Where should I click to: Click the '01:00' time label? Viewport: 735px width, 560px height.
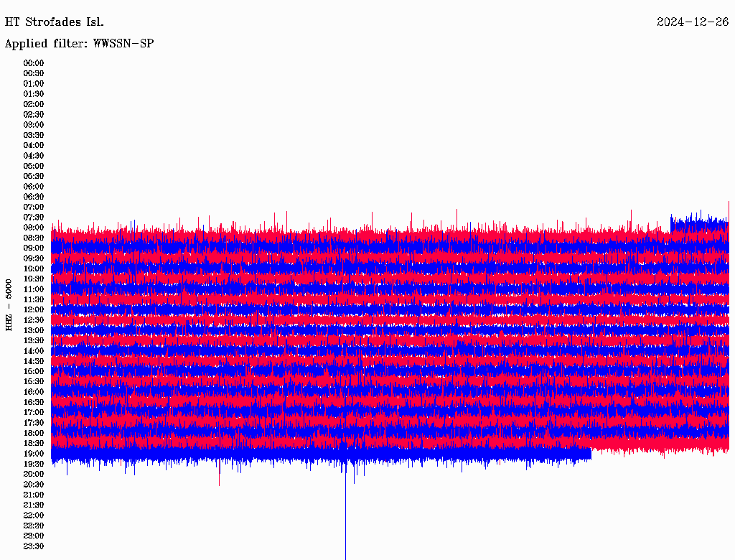click(x=34, y=84)
